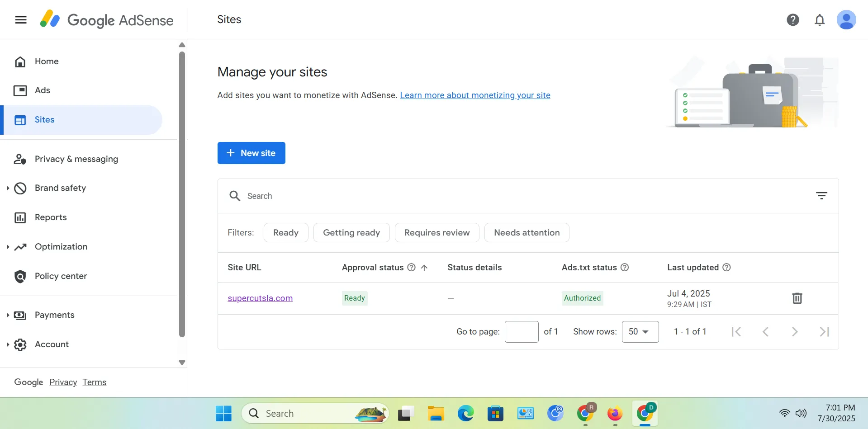The image size is (868, 429).
Task: Open Microsoft Store from the taskbar
Action: pos(495,413)
